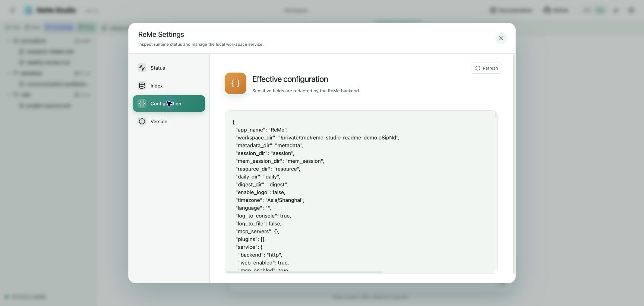
Task: Close the ReMe Settings dialog
Action: click(501, 38)
